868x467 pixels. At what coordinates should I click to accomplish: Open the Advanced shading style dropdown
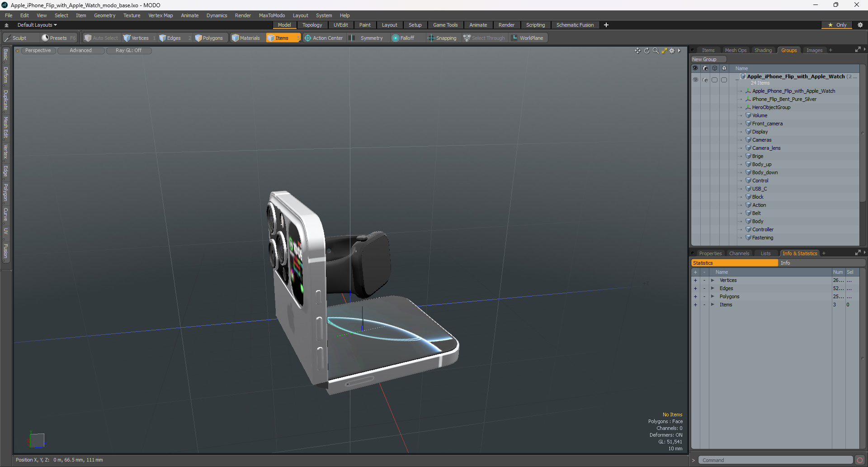click(x=80, y=51)
